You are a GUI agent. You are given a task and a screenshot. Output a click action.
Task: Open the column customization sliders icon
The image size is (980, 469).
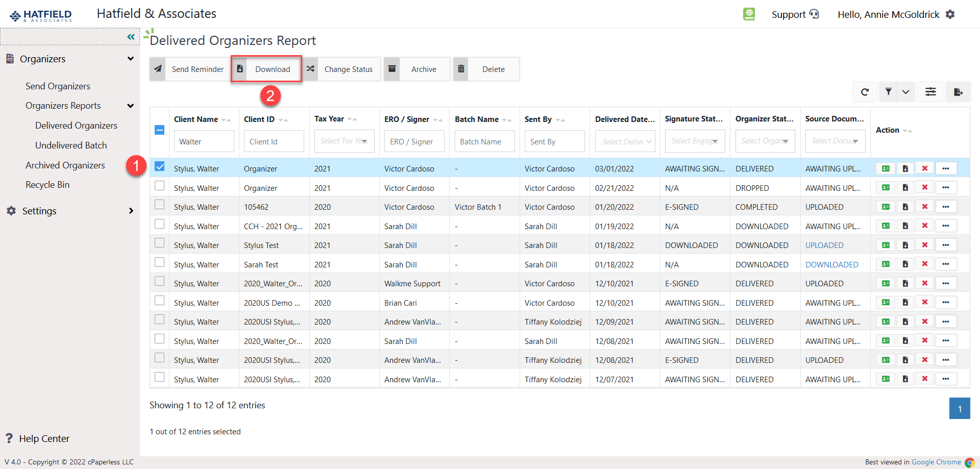[930, 92]
